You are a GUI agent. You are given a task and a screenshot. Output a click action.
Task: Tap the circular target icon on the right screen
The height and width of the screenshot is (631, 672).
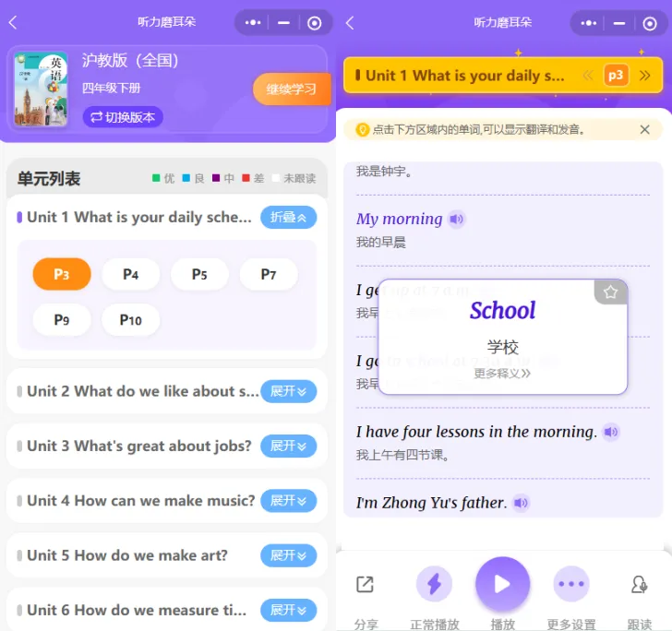click(x=650, y=23)
